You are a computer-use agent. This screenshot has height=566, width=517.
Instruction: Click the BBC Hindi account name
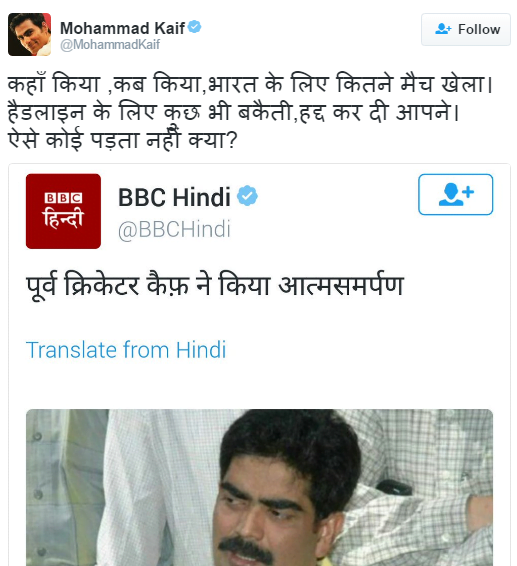point(174,197)
